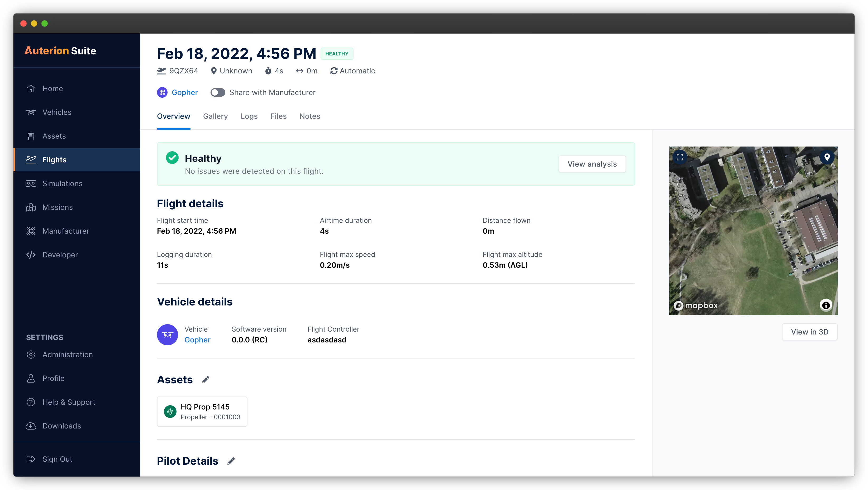Screen dimensions: 868x490
Task: Edit Pilot Details with the pencil icon
Action: [x=231, y=461]
